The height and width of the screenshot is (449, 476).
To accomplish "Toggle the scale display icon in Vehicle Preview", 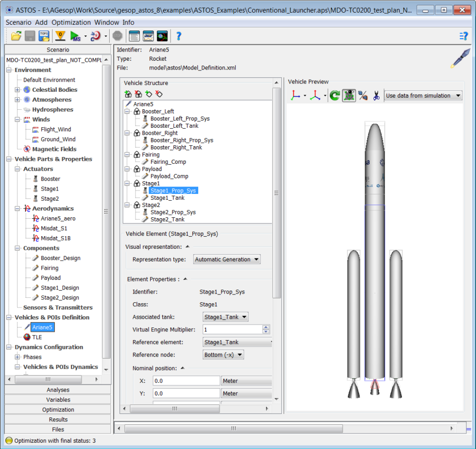I will tap(362, 95).
